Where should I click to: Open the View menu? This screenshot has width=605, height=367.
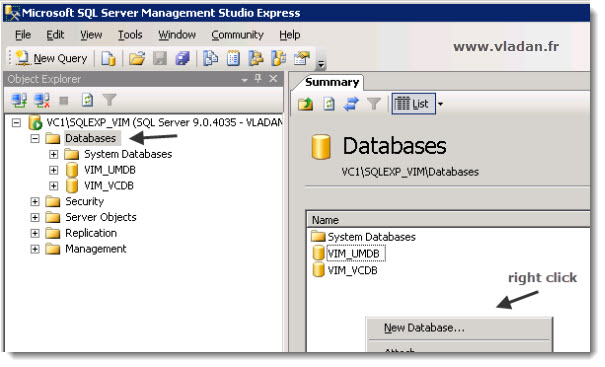click(x=91, y=35)
